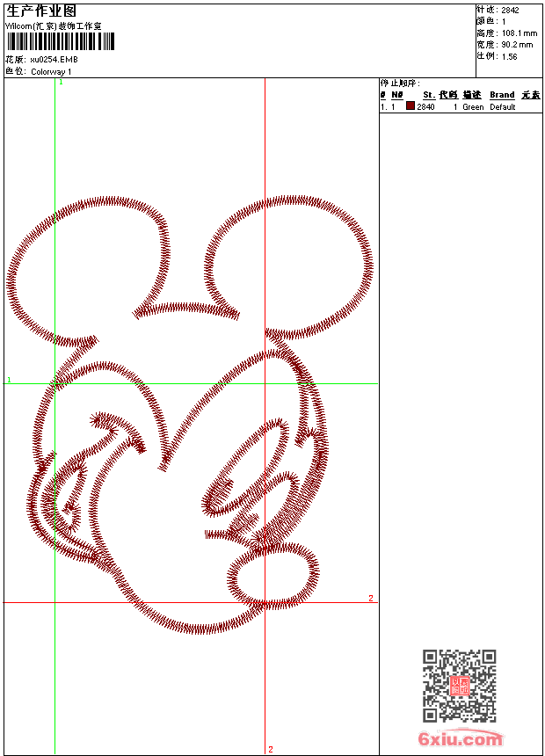The image size is (545, 756).
Task: Click the Wilcom(汇京) studio name line
Action: point(54,26)
